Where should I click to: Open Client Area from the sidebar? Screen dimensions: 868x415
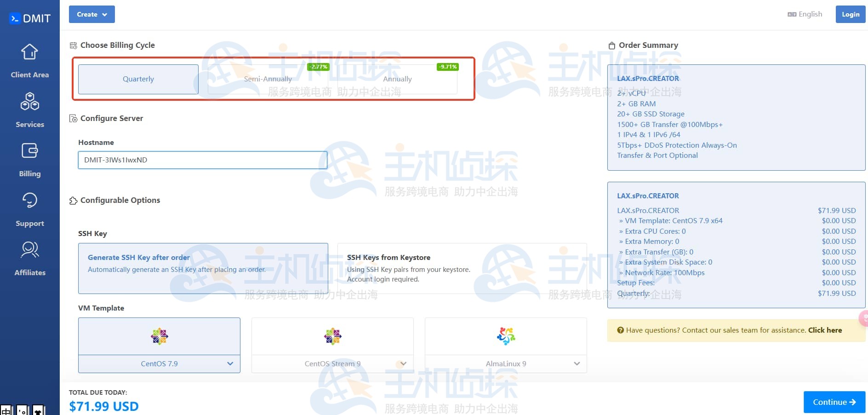29,60
